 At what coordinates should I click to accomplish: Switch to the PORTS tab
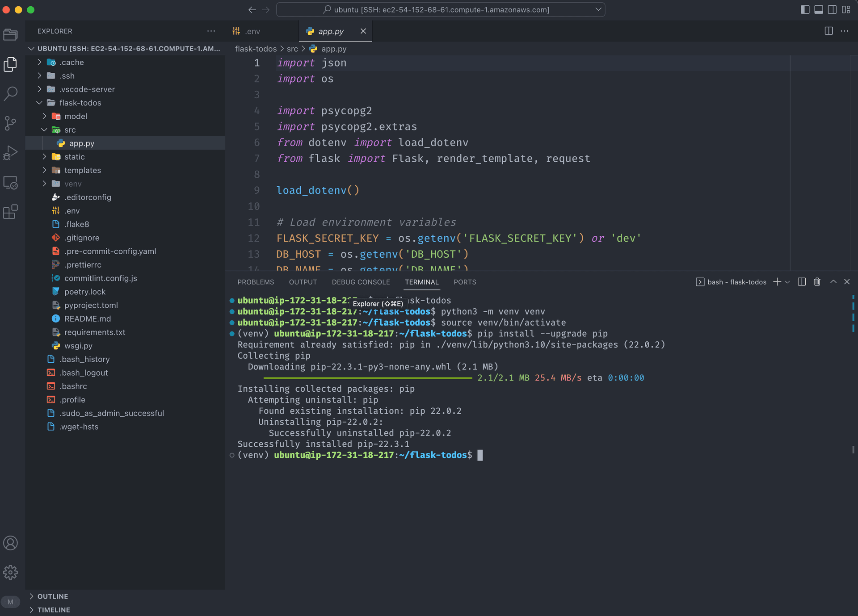(x=465, y=282)
